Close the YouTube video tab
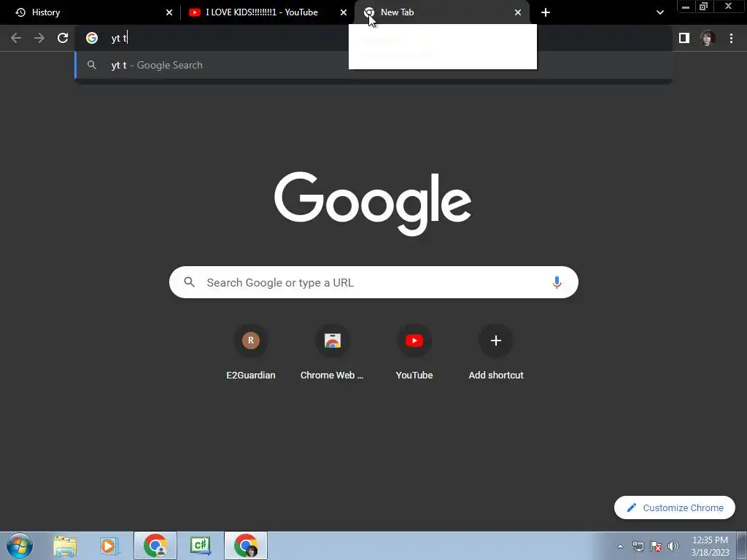Viewport: 747px width, 560px height. tap(344, 12)
